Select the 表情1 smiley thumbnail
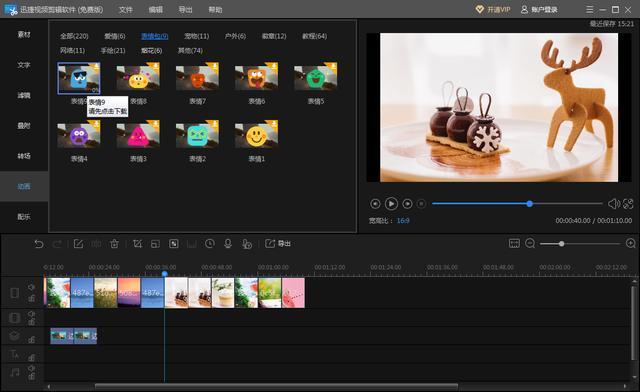640x392 pixels. tap(256, 134)
